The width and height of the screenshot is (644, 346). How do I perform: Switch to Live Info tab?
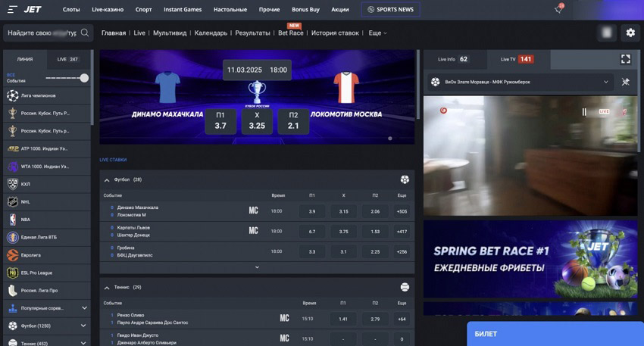tap(455, 59)
